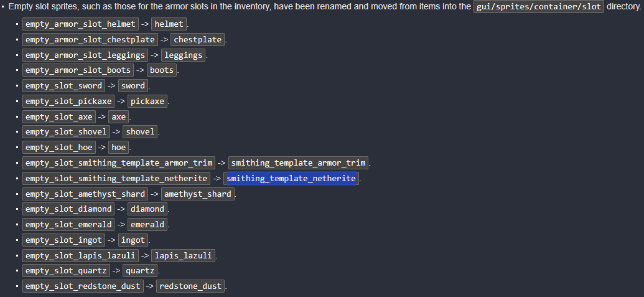Image resolution: width=644 pixels, height=297 pixels.
Task: Click the empty_slot_hoe code label
Action: click(x=58, y=148)
